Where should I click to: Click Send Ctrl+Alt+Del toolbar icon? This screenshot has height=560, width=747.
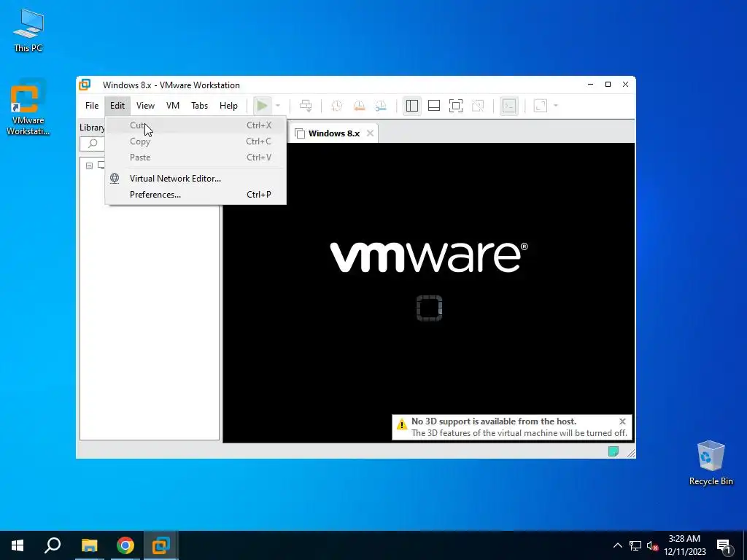point(306,106)
